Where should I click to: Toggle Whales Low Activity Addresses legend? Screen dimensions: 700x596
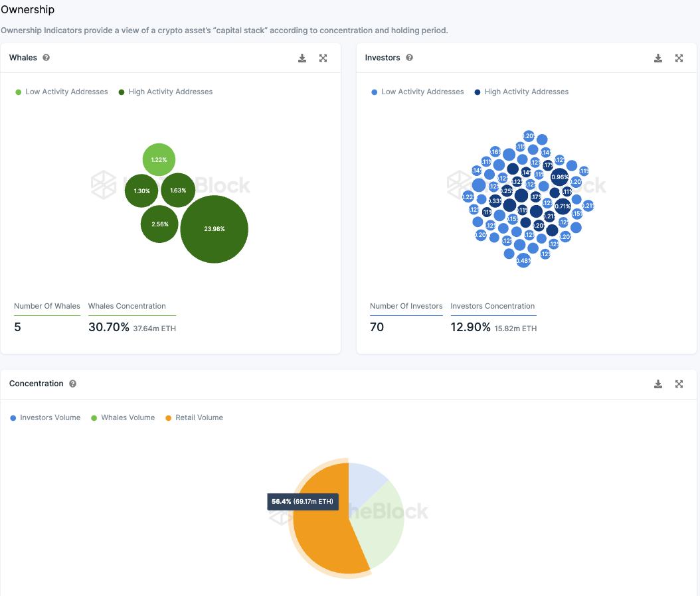pyautogui.click(x=62, y=92)
